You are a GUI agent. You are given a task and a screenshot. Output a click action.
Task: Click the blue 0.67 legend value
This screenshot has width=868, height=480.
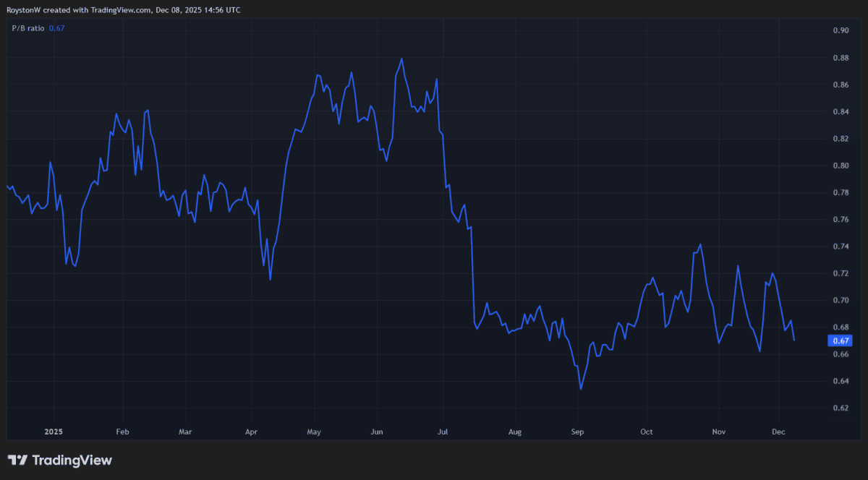[x=55, y=27]
